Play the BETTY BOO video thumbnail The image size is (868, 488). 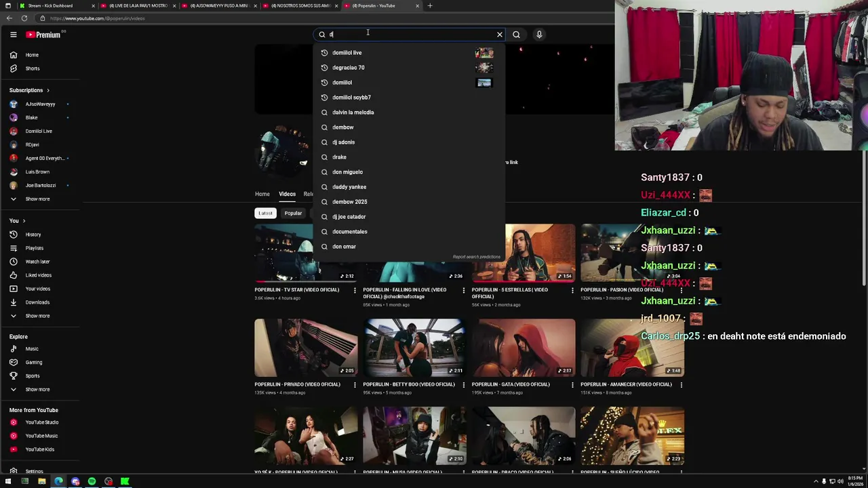pyautogui.click(x=414, y=348)
